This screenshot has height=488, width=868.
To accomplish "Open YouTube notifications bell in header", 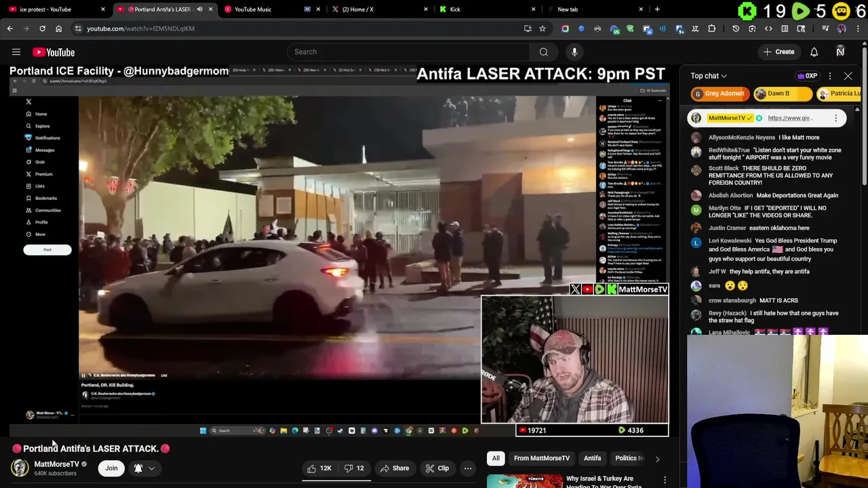I will click(814, 52).
